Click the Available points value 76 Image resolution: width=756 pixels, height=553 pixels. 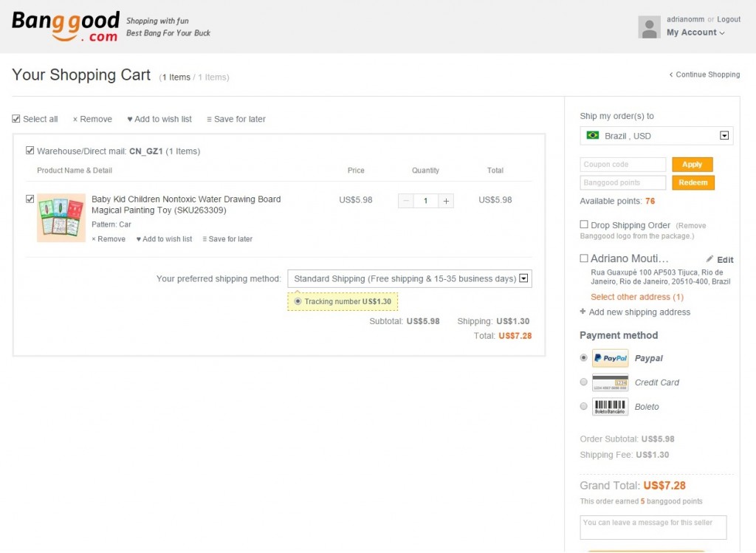(650, 201)
